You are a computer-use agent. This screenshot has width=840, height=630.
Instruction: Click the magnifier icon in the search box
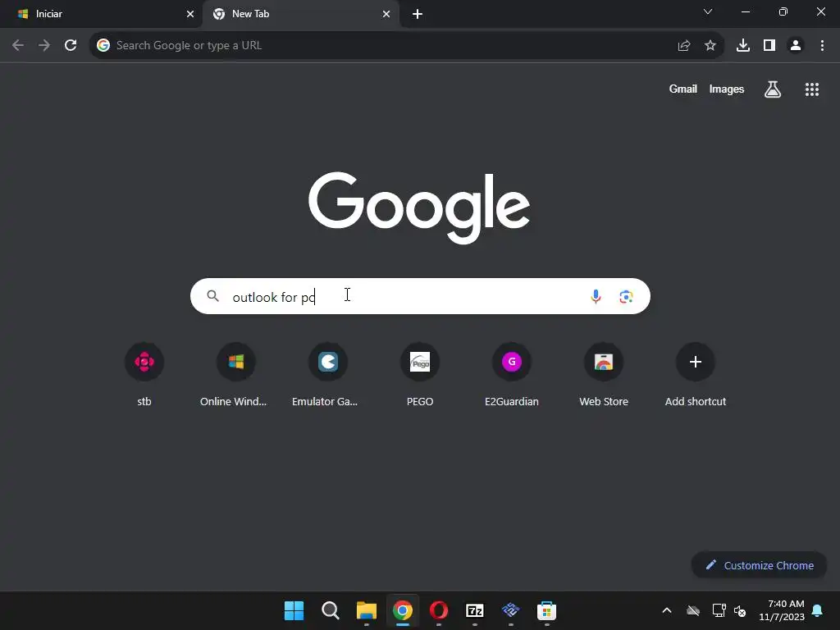coord(212,296)
